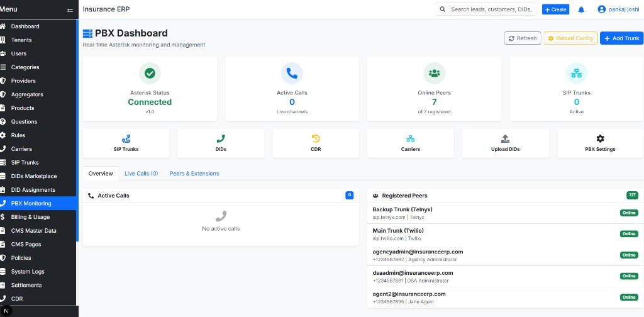This screenshot has height=317, width=644.
Task: Open the Carriers quick link tile
Action: 411,143
